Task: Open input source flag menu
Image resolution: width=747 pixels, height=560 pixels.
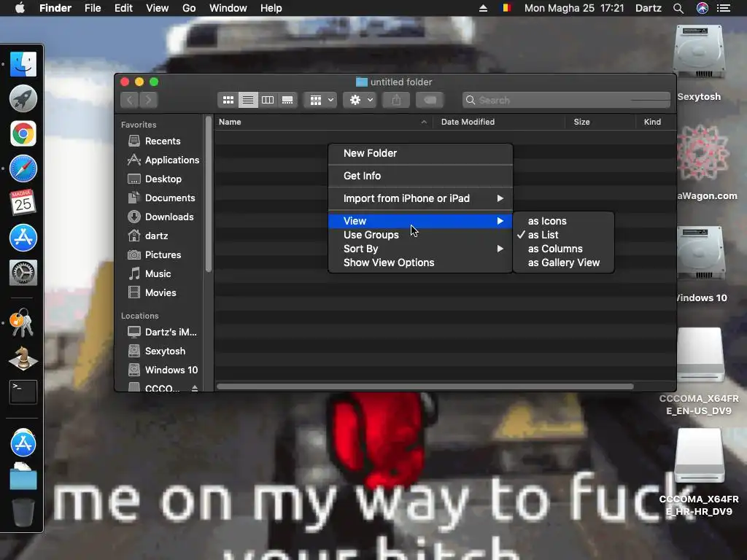Action: (506, 8)
